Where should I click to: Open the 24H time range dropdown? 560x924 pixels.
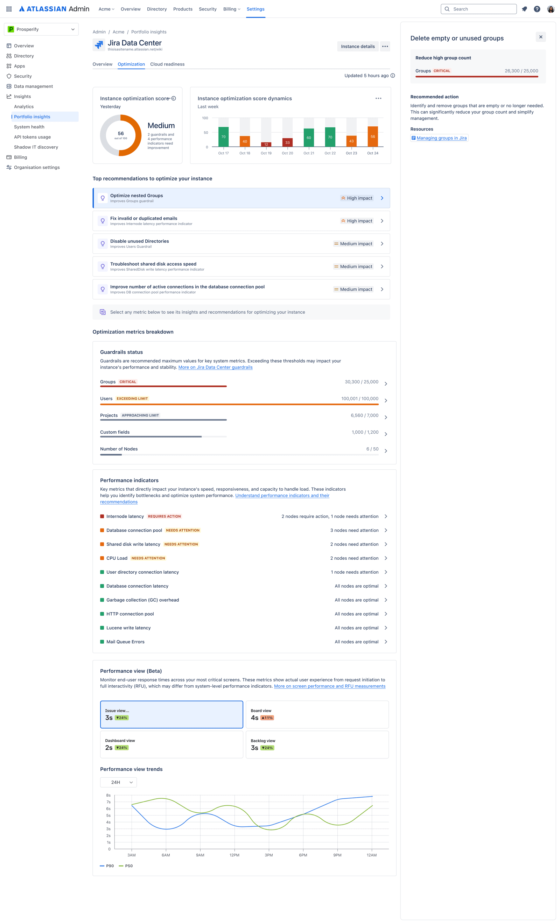point(119,782)
